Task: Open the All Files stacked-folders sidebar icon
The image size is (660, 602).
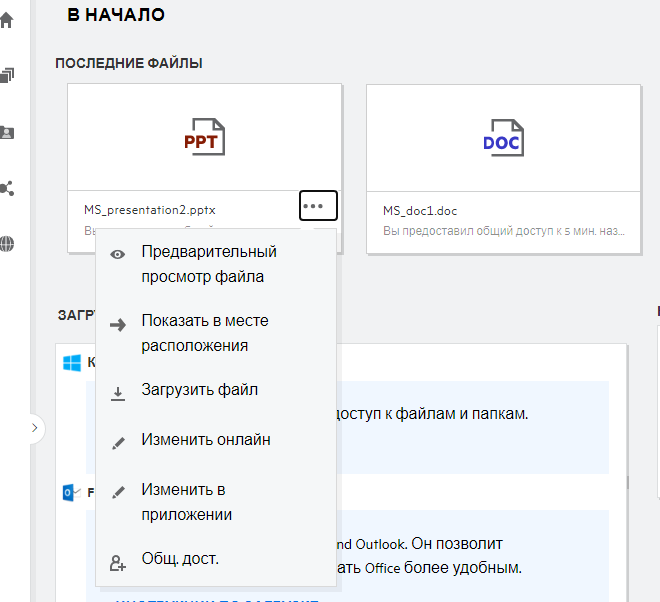Action: (7, 76)
